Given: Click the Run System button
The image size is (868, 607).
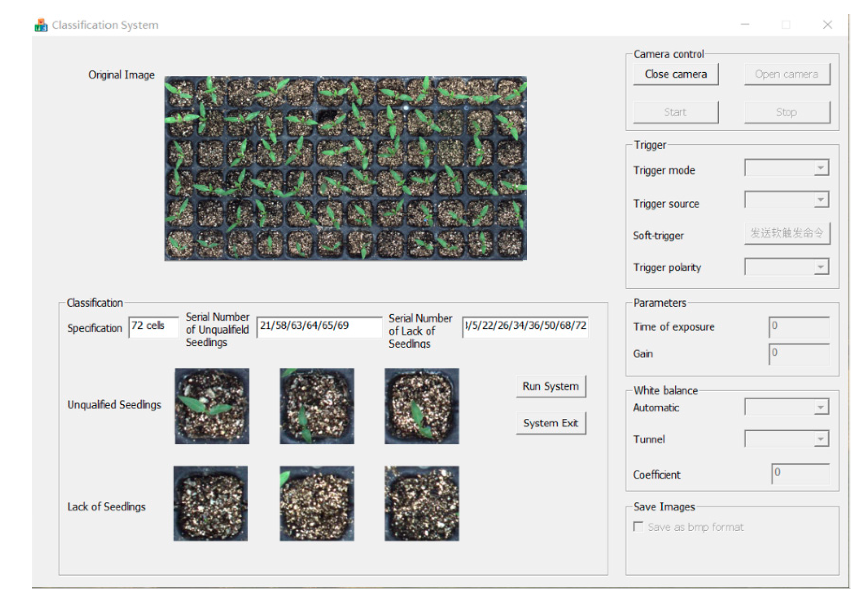Looking at the screenshot, I should tap(551, 386).
